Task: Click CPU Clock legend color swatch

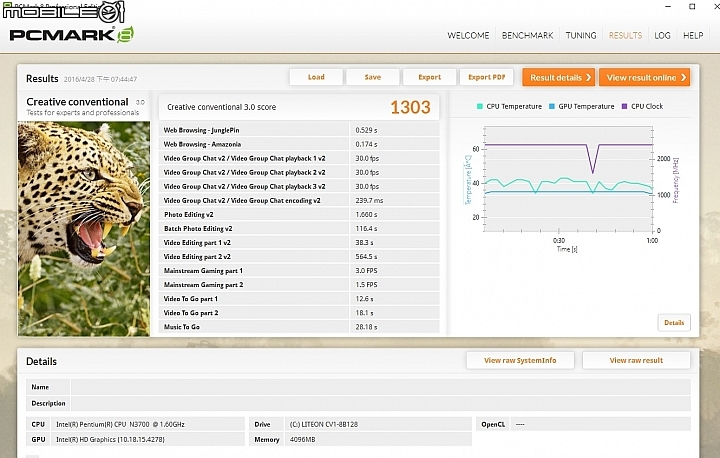Action: click(624, 106)
